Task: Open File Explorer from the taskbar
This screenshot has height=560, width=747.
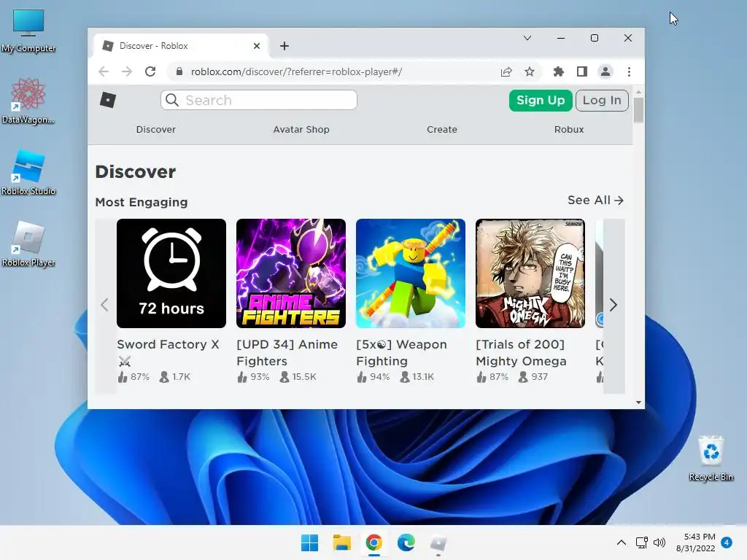Action: [x=342, y=542]
